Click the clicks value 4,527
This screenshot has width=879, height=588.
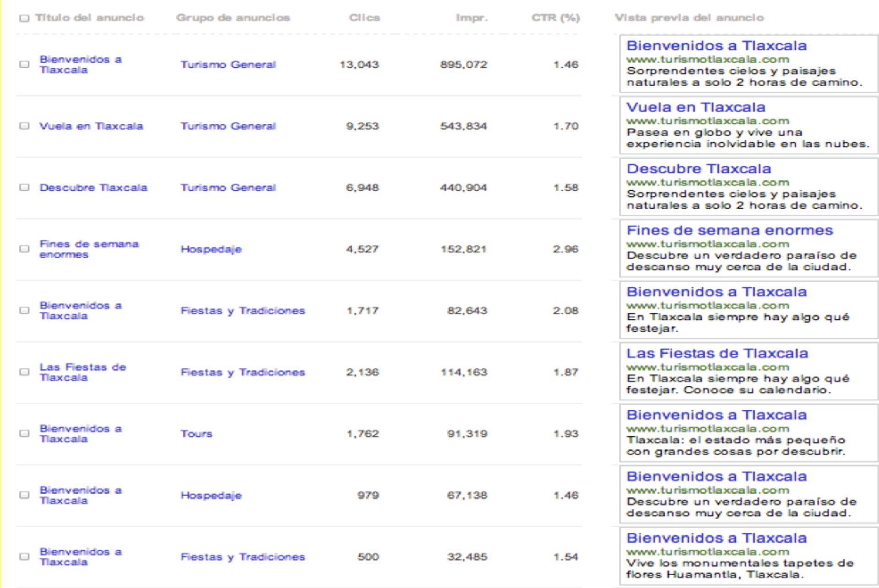[x=363, y=249]
